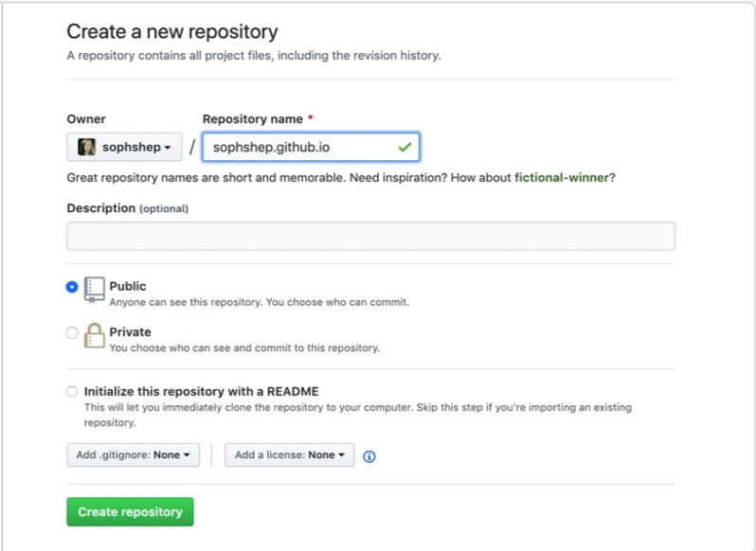Click into the Description input box

point(370,236)
